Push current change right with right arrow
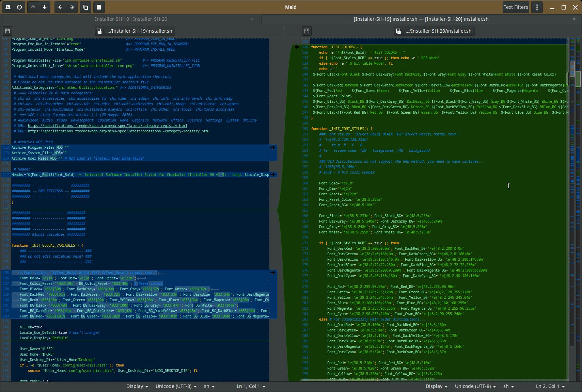The height and width of the screenshot is (392, 582). point(72,7)
